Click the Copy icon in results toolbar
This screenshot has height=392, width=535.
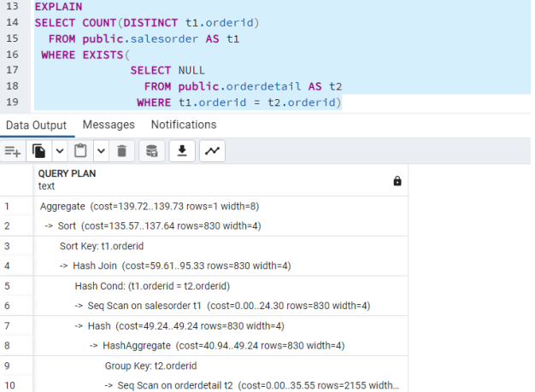coord(39,151)
